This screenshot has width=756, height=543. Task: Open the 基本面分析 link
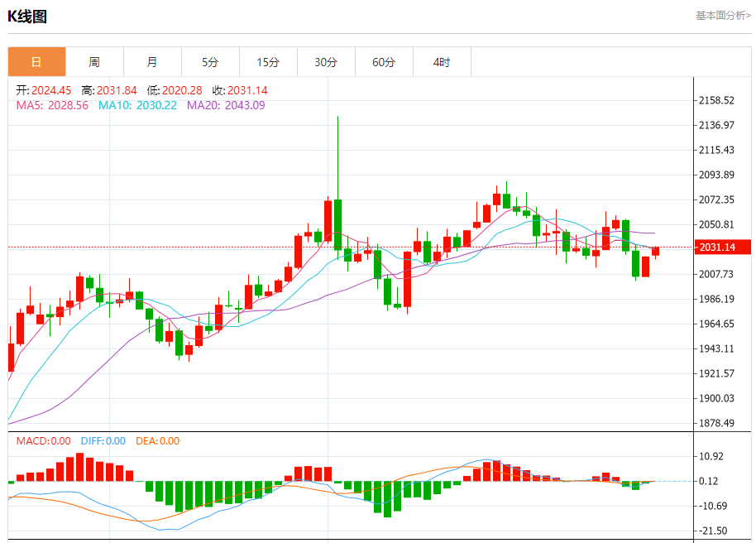pos(723,16)
